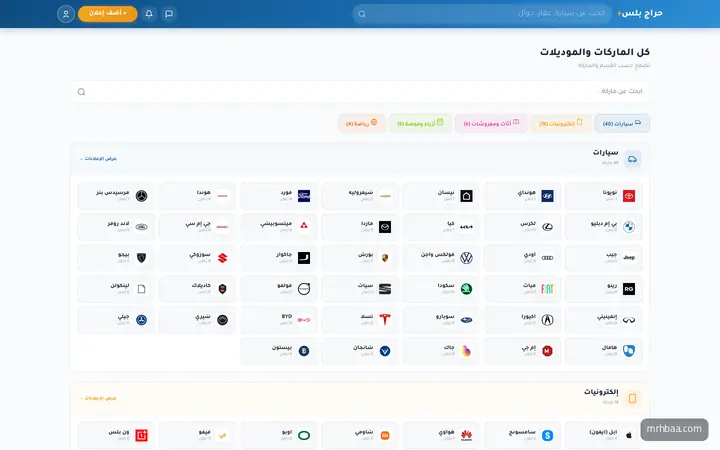Open the Fiat (فيات) brand card
720x450 pixels.
click(522, 289)
